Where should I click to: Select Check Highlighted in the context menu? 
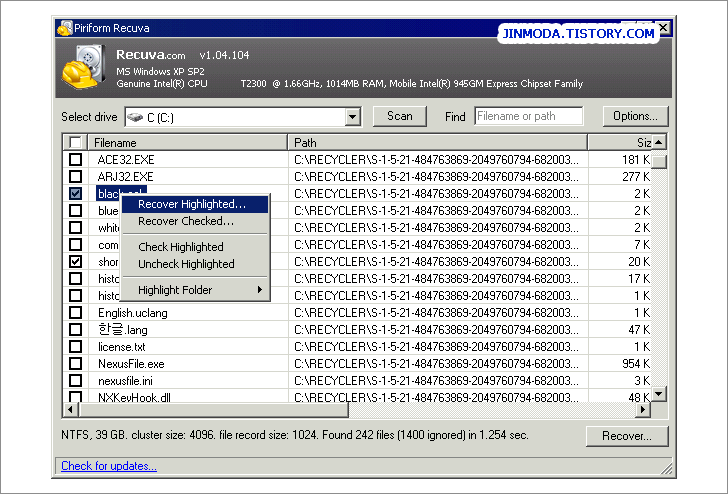195,247
